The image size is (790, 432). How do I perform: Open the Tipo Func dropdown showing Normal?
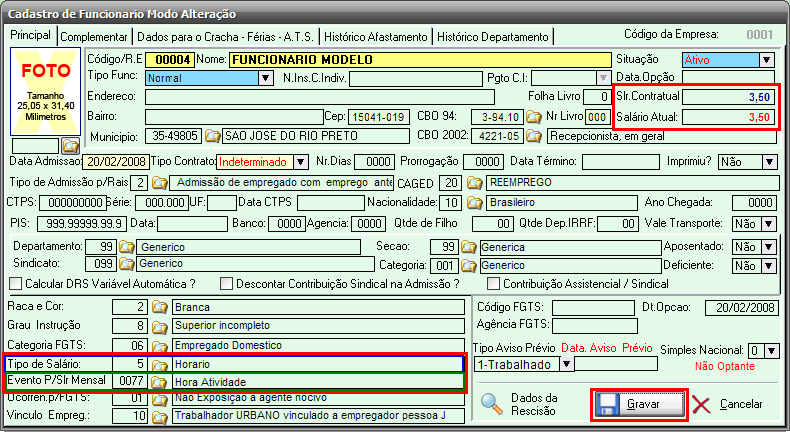266,78
